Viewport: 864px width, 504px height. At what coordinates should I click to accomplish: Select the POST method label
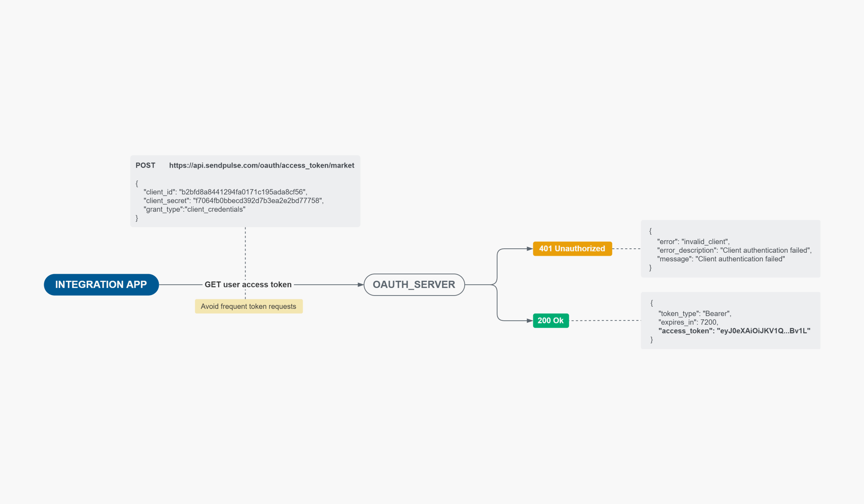click(x=145, y=165)
